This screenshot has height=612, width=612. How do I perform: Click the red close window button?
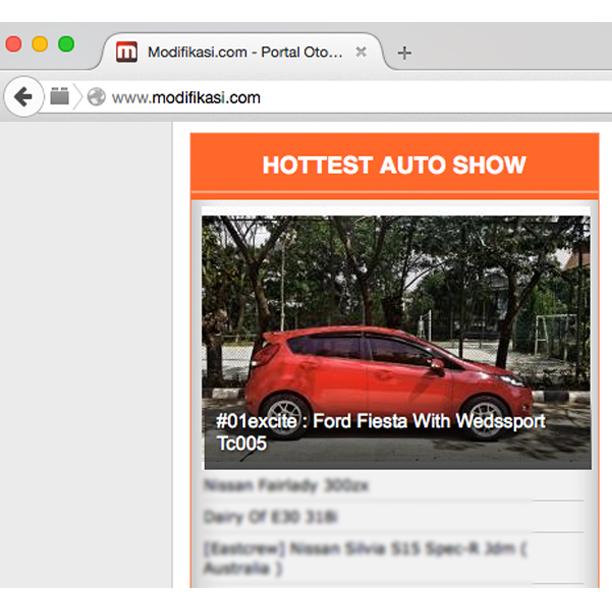tap(14, 44)
